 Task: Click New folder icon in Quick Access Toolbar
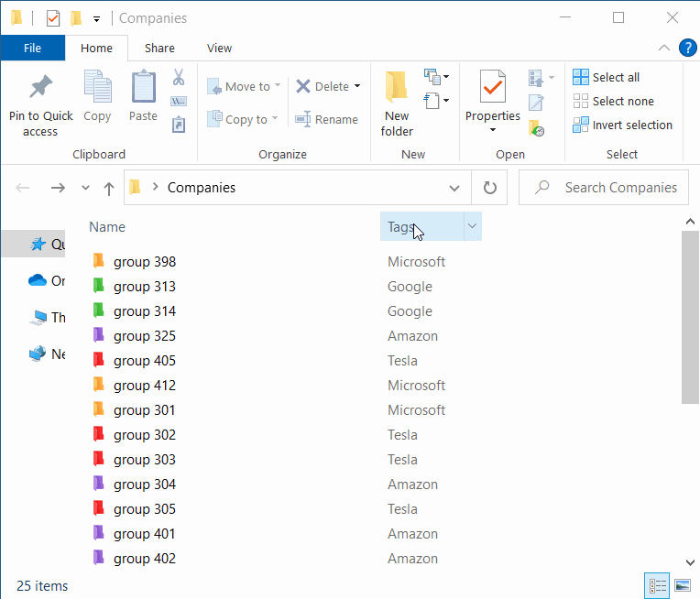76,18
